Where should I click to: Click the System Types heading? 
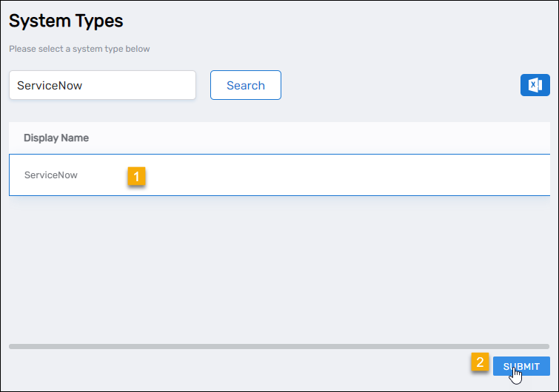(x=66, y=21)
